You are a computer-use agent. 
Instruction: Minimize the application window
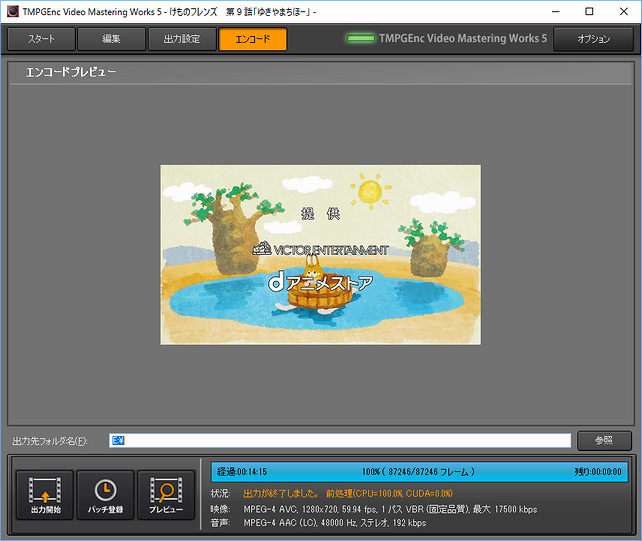tap(555, 11)
